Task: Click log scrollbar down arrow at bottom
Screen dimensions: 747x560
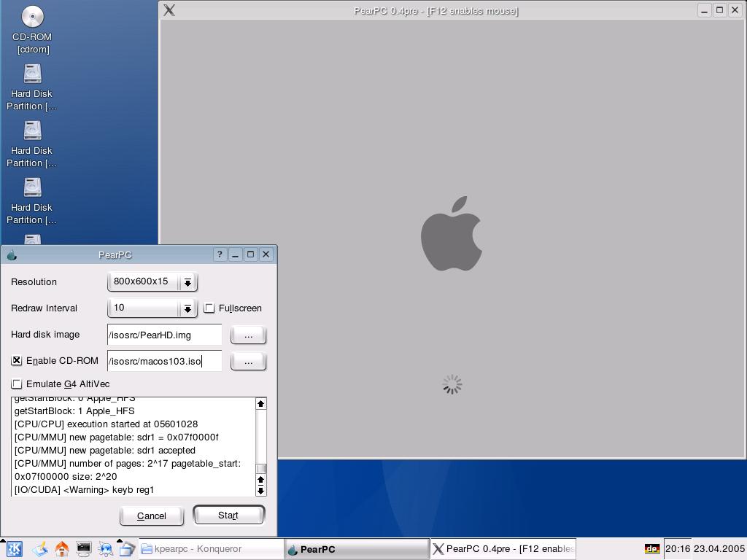Action: (260, 491)
